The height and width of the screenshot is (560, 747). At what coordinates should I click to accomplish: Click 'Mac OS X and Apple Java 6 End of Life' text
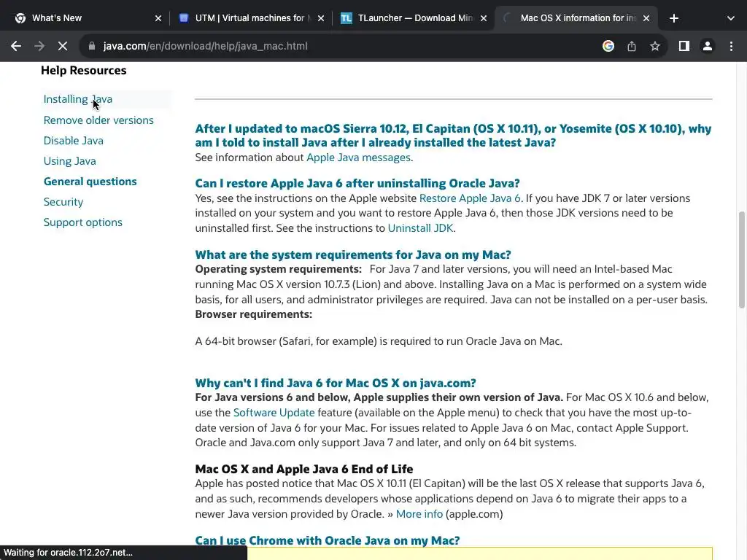(x=304, y=469)
